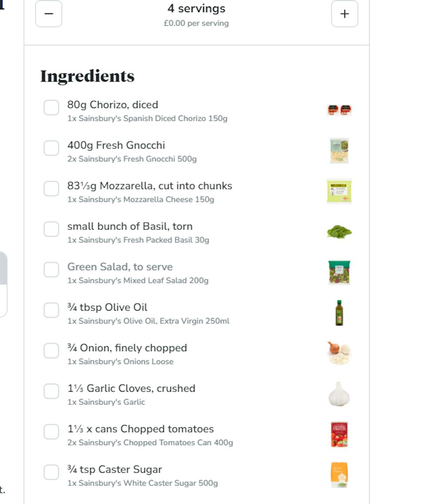Select the Olive Oil checkbox
The height and width of the screenshot is (504, 436).
51,310
